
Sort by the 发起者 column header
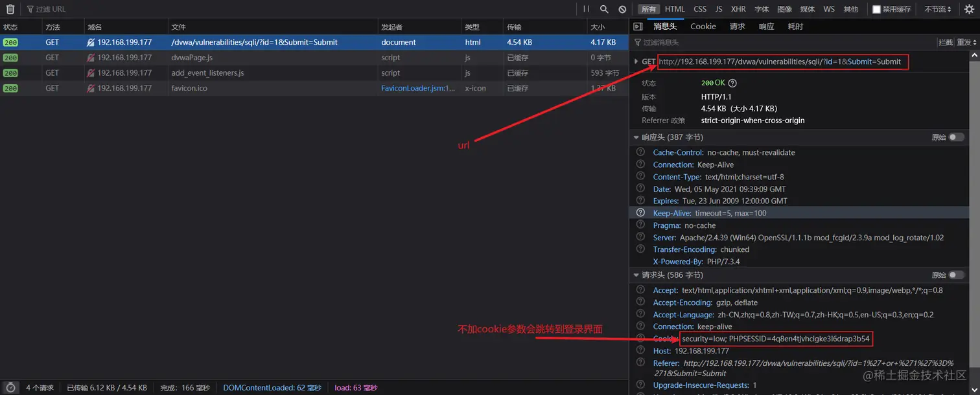coord(420,27)
